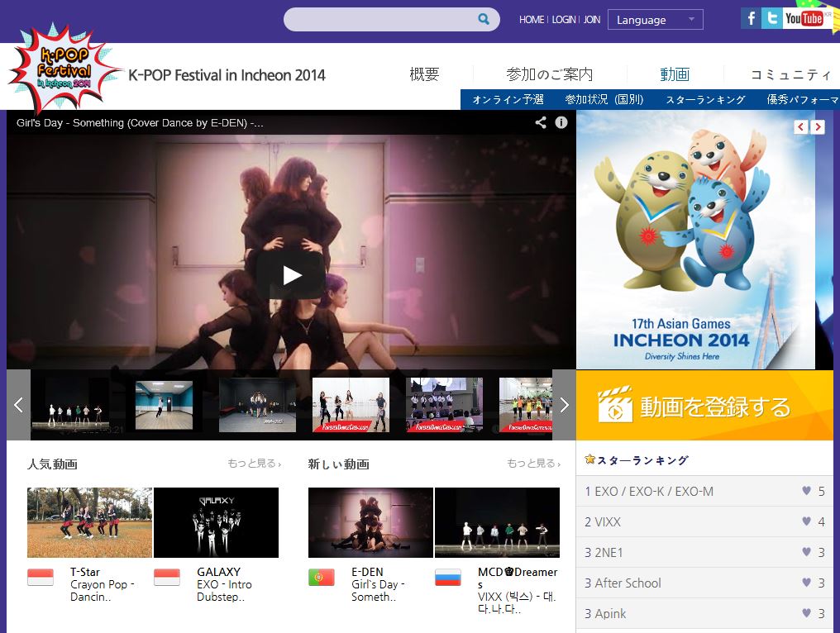Select '3 After School' ranking row
Viewport: 840px width, 633px height.
pyautogui.click(x=704, y=583)
